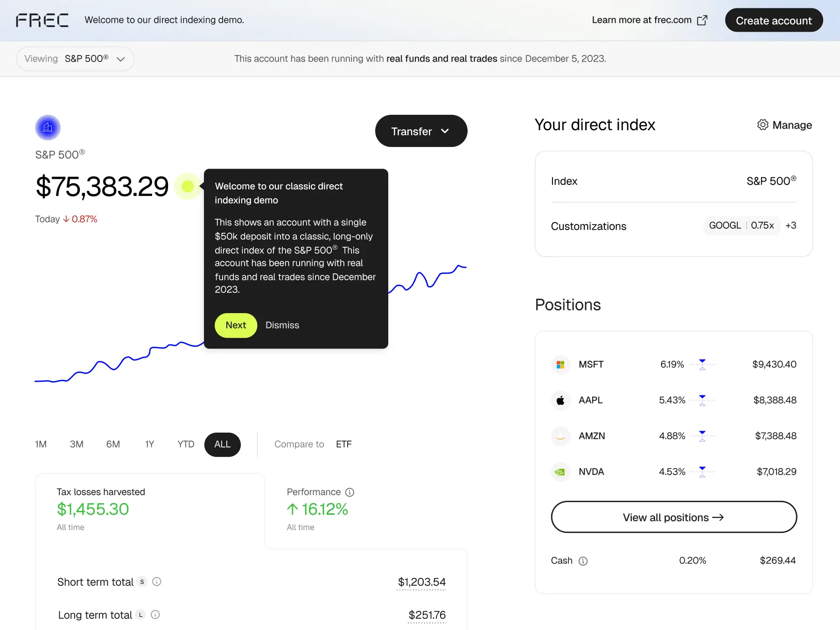Click the FREC logo
Screen dimensions: 840x630
42,20
